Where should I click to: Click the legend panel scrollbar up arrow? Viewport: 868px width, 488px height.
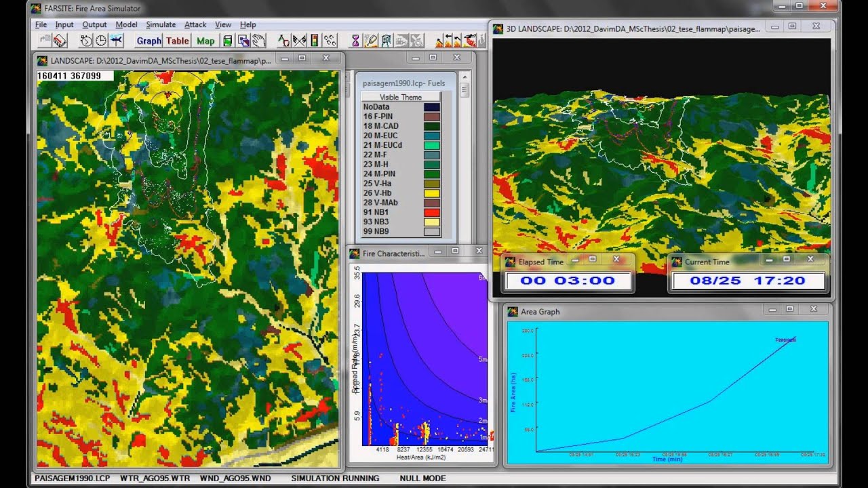tap(465, 77)
